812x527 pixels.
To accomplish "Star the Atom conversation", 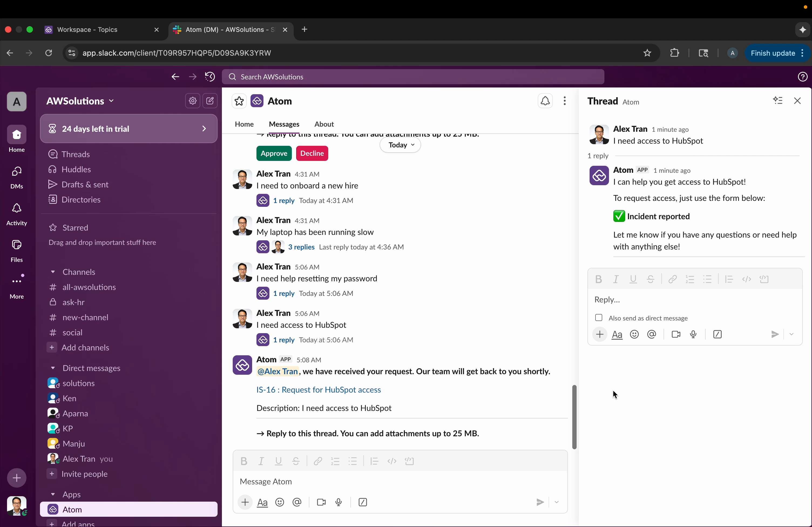I will click(x=239, y=101).
